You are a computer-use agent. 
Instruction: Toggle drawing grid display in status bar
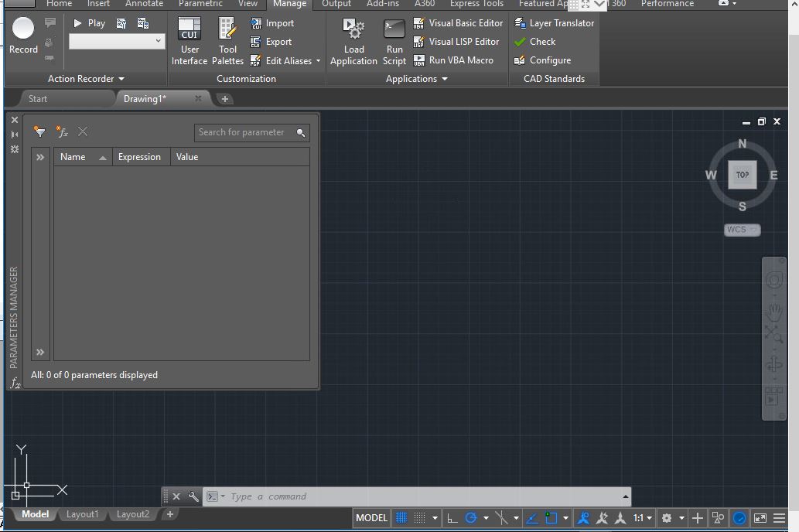401,518
